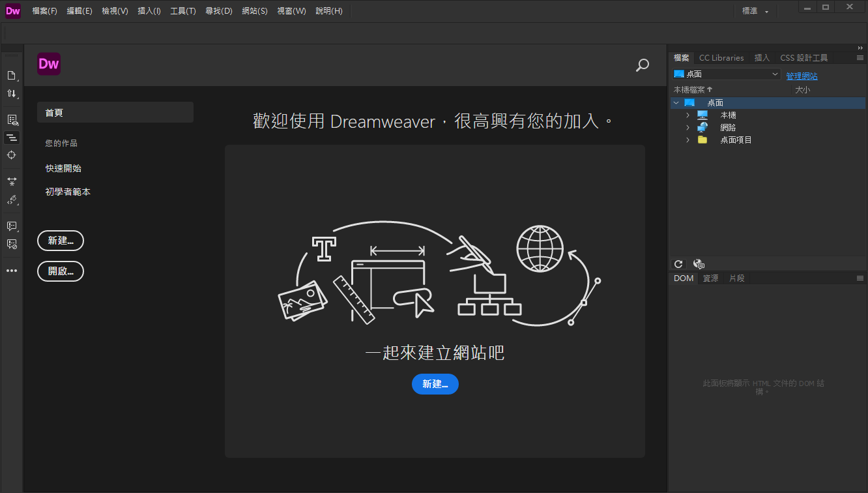Click the blue 新建... button
The image size is (868, 493).
[x=435, y=384]
